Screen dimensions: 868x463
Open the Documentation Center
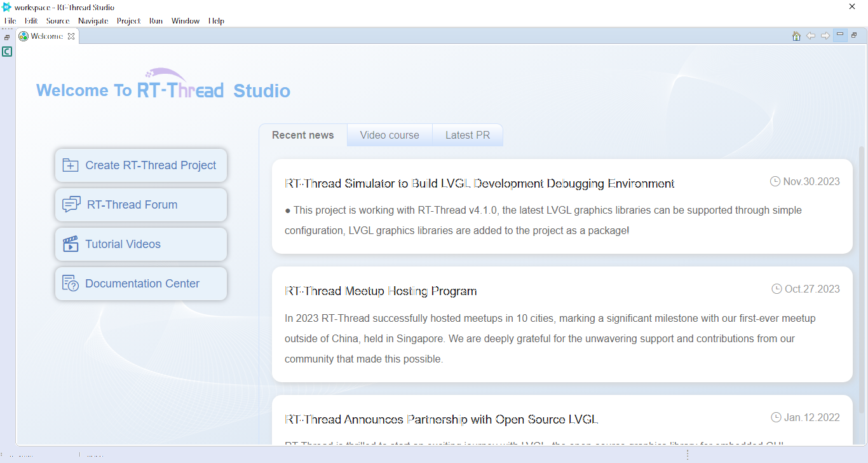pyautogui.click(x=141, y=284)
